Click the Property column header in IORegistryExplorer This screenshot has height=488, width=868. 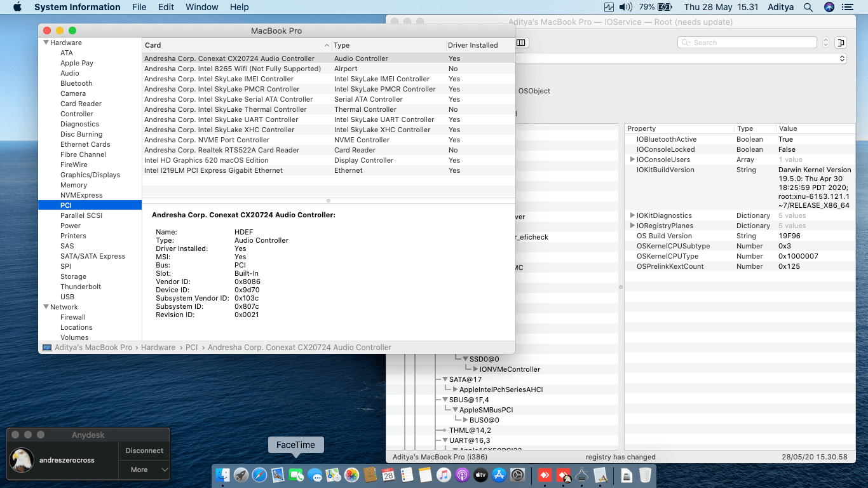(679, 128)
